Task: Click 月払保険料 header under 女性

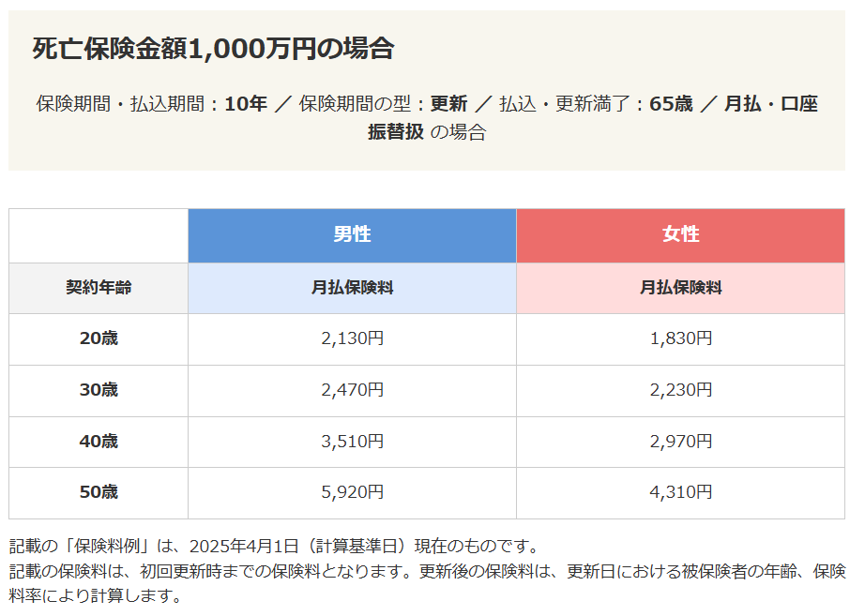Action: tap(680, 288)
